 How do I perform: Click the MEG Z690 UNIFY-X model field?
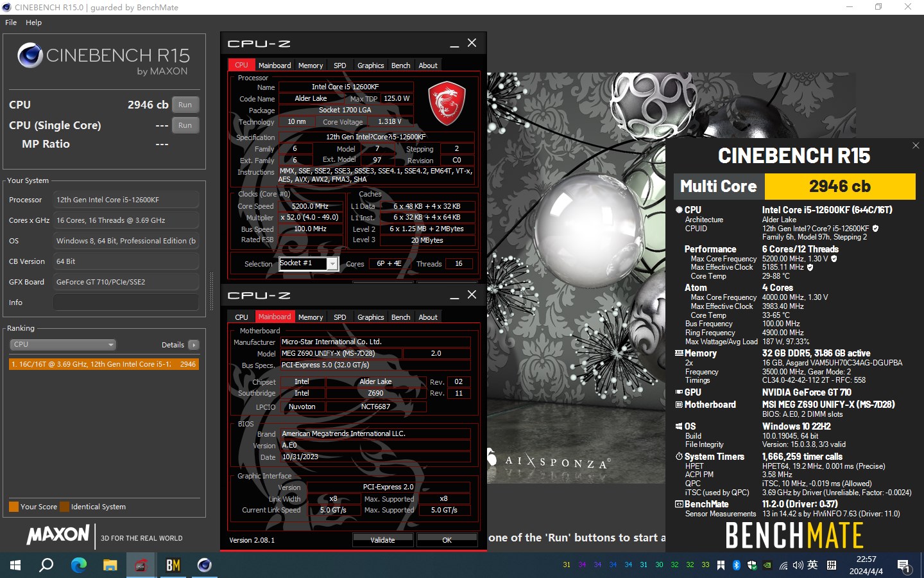click(341, 353)
